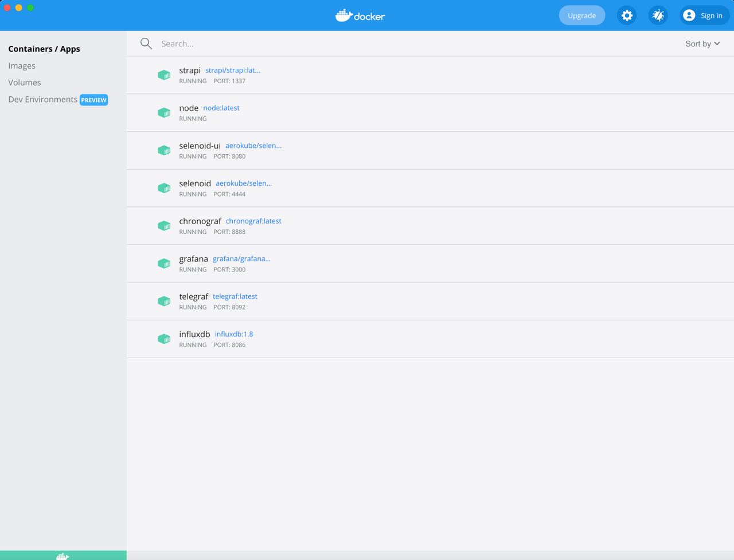Select Containers / Apps in sidebar
The width and height of the screenshot is (734, 560).
(x=44, y=49)
